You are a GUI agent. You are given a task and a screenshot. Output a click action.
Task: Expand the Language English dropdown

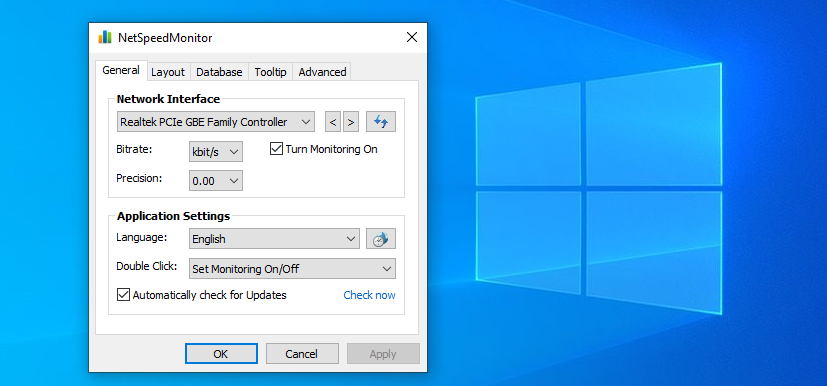[x=274, y=239]
